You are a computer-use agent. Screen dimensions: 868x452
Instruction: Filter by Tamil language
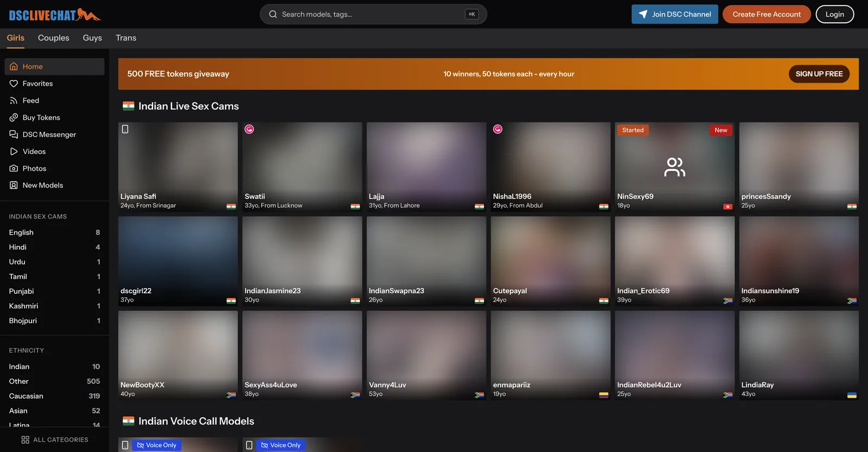click(x=55, y=276)
